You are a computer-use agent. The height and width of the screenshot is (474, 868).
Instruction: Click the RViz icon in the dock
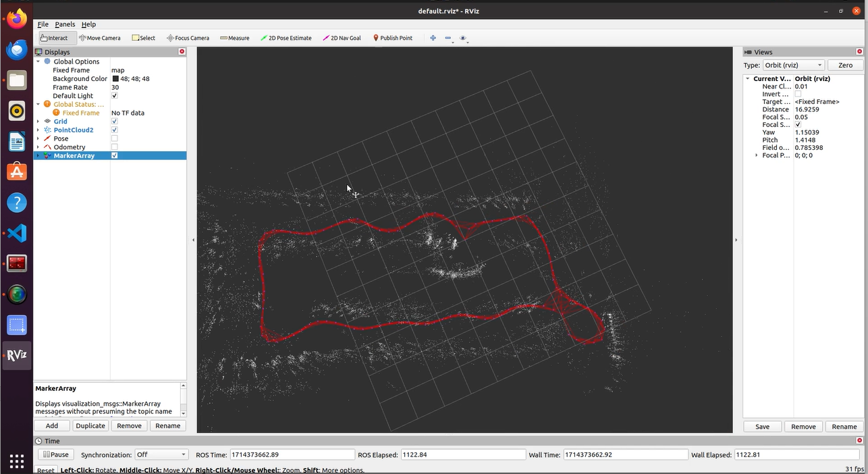17,355
